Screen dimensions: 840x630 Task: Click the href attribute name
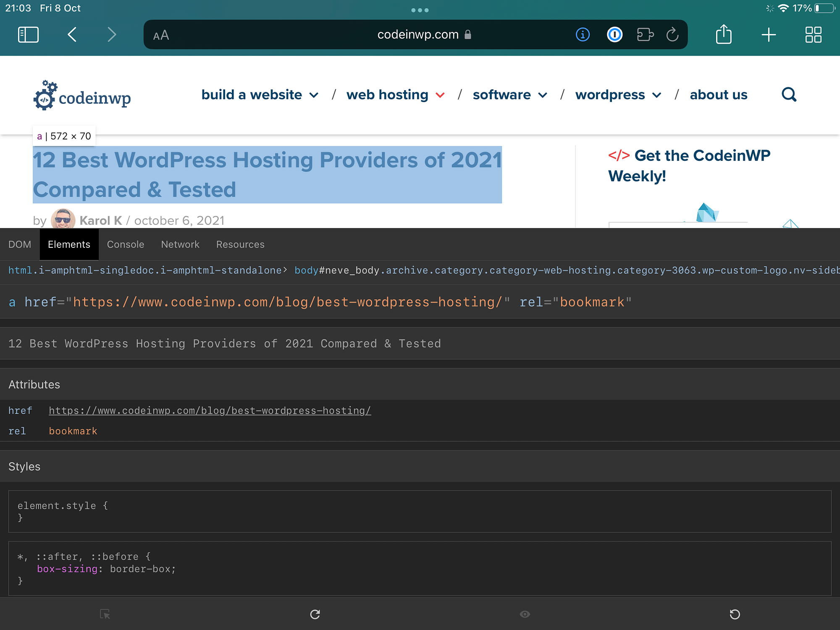pyautogui.click(x=20, y=411)
